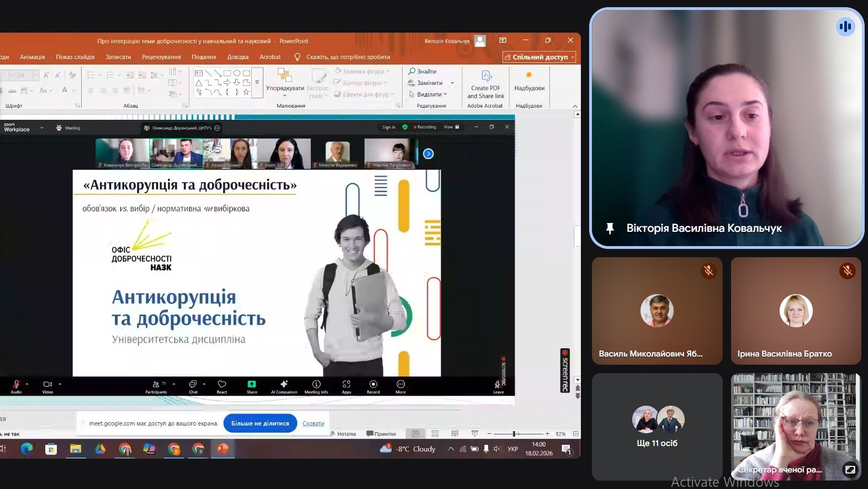The height and width of the screenshot is (489, 868).
Task: Open the Zoom Participants panel
Action: click(x=156, y=384)
